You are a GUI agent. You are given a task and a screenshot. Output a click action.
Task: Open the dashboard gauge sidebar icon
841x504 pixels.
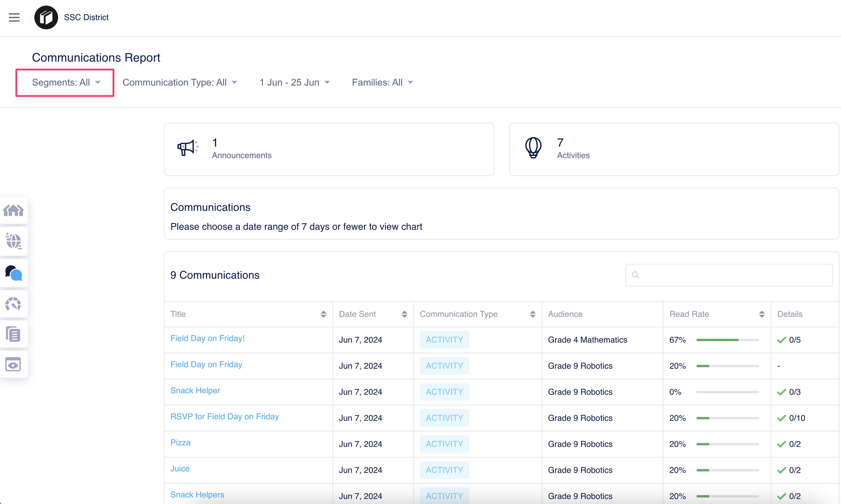pyautogui.click(x=13, y=304)
